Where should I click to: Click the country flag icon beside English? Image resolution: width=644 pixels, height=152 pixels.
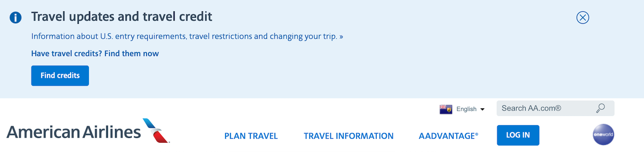(x=446, y=109)
